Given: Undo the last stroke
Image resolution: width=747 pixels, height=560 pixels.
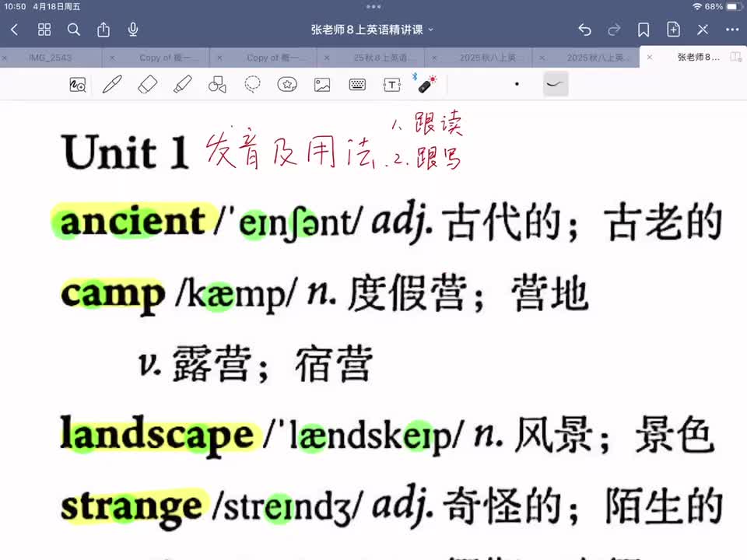Looking at the screenshot, I should 584,30.
